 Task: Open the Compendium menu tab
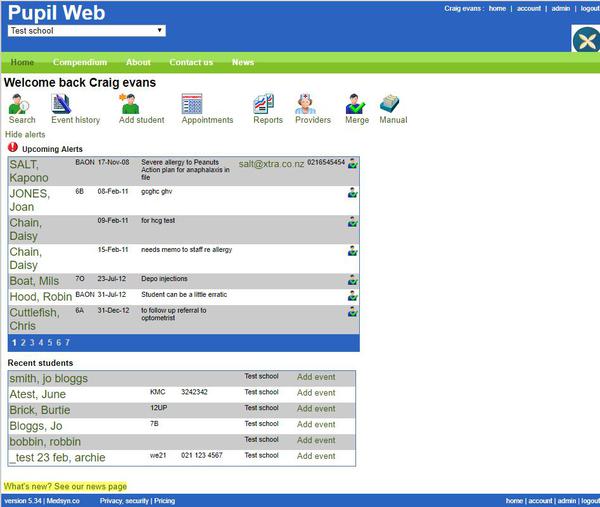pos(80,62)
